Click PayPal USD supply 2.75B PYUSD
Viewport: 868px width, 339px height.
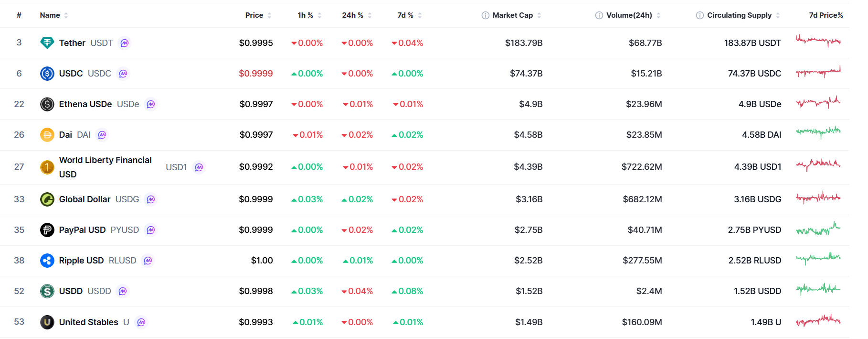pos(755,230)
